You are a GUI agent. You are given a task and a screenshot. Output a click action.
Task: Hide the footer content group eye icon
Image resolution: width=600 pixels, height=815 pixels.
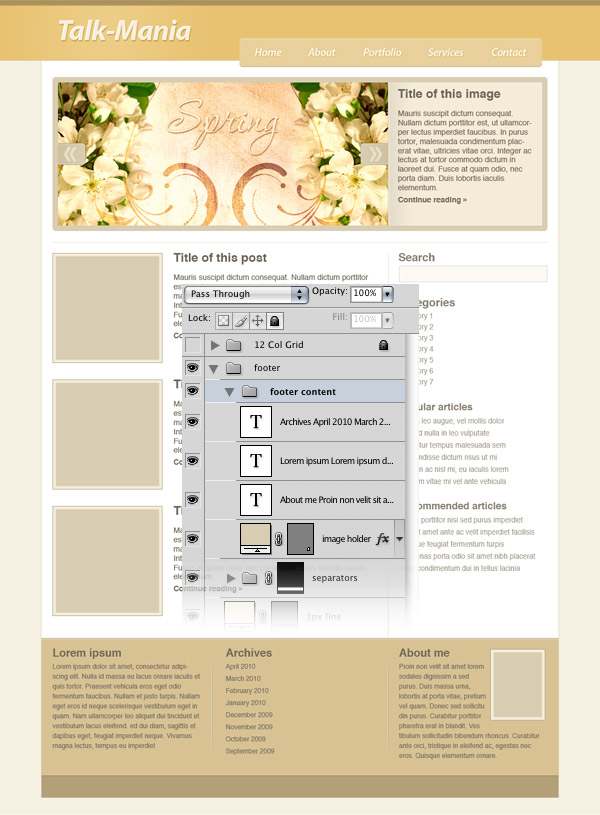(193, 390)
